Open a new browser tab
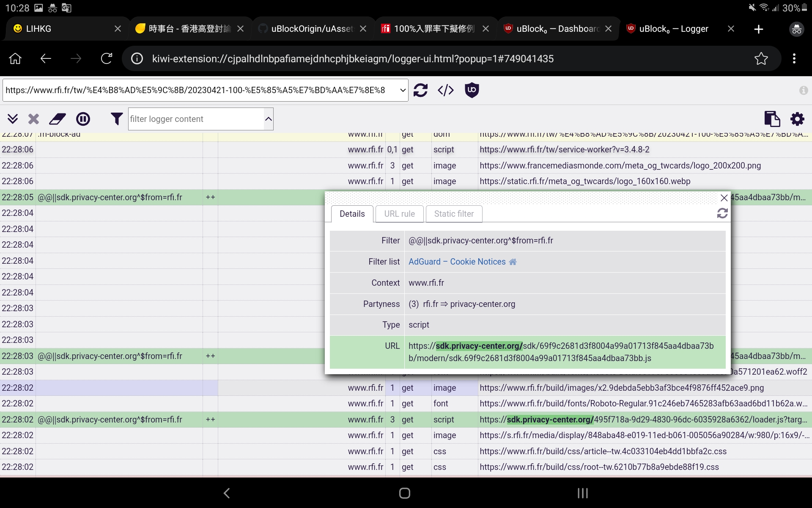Image resolution: width=812 pixels, height=508 pixels. (x=758, y=29)
